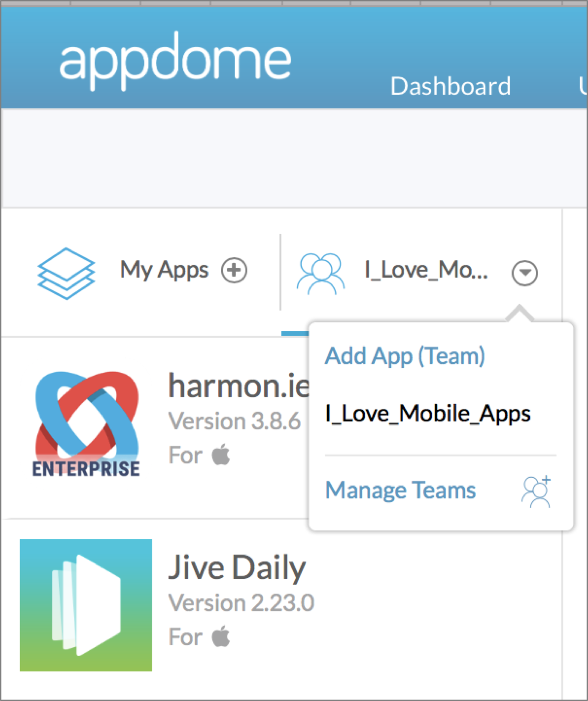Choose Add App (Team) option

405,357
